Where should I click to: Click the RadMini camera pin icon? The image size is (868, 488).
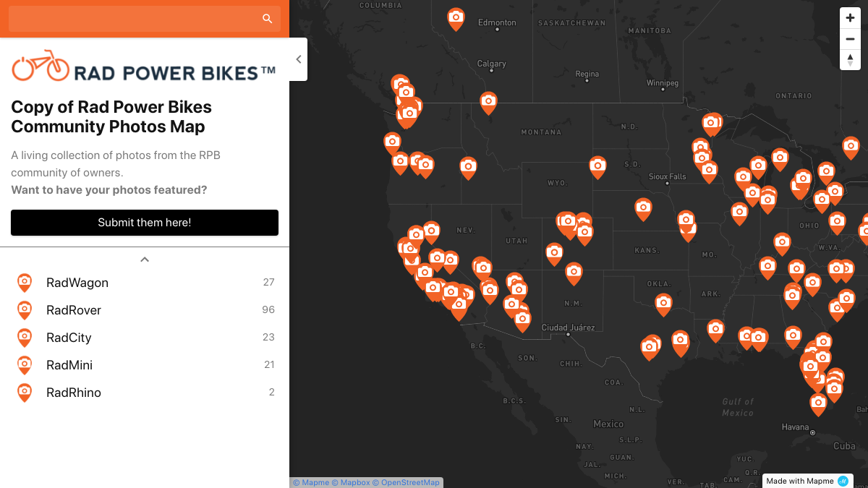[x=25, y=365]
